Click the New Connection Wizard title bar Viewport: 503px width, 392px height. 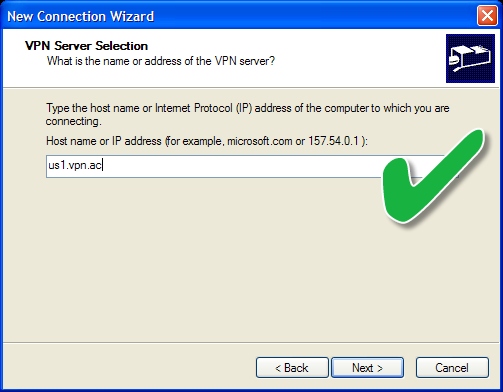coord(233,16)
